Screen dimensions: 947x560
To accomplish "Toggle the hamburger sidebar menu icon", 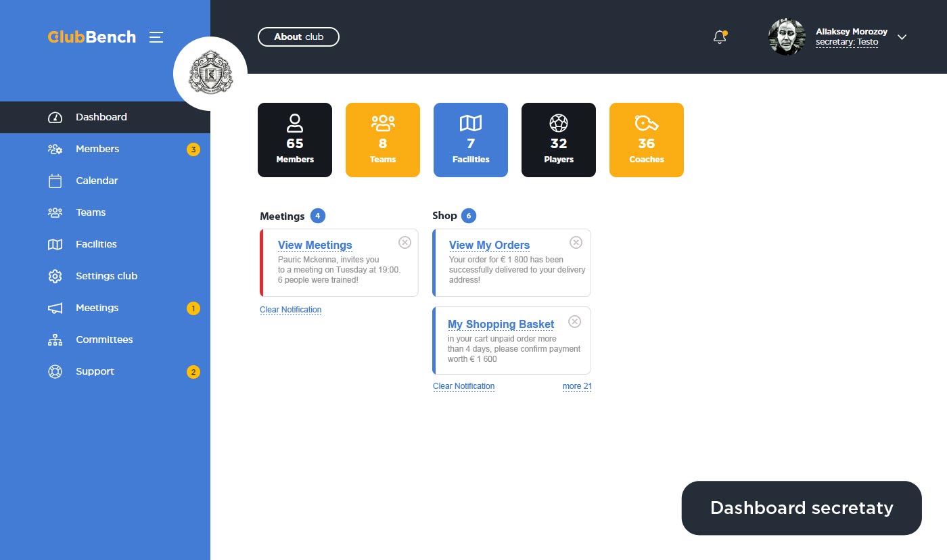I will pyautogui.click(x=156, y=37).
